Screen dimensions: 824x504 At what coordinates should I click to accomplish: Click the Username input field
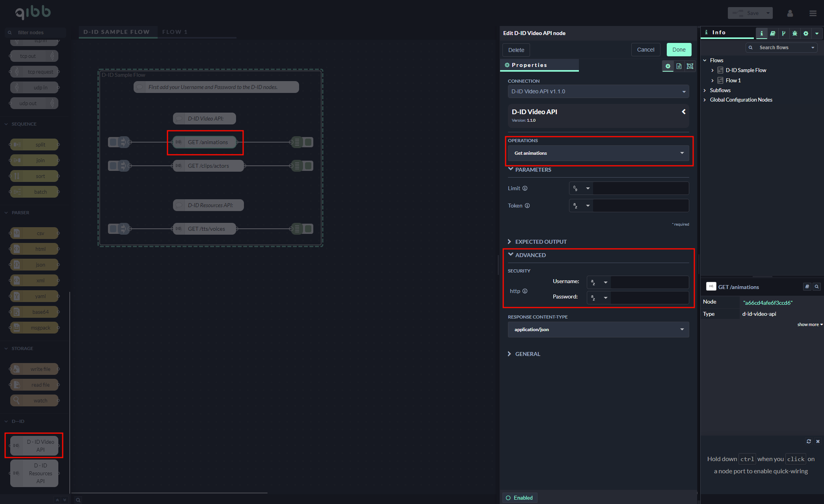click(x=649, y=282)
